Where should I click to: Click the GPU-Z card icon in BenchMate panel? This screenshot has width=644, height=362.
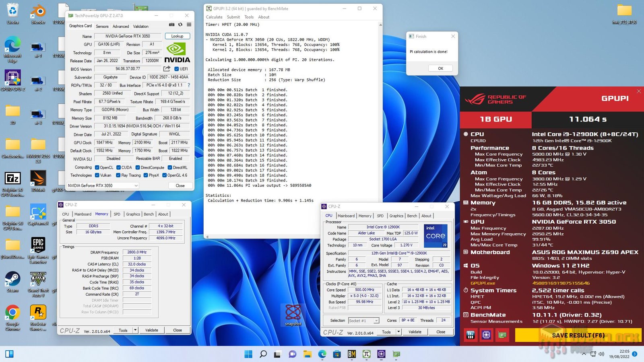tap(502, 335)
